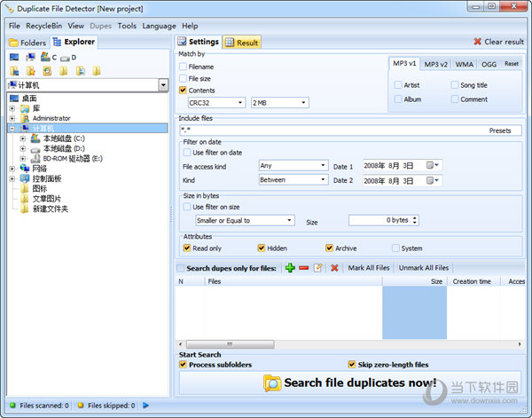Expand the 本地磁盘 (C:) tree node

coord(23,138)
